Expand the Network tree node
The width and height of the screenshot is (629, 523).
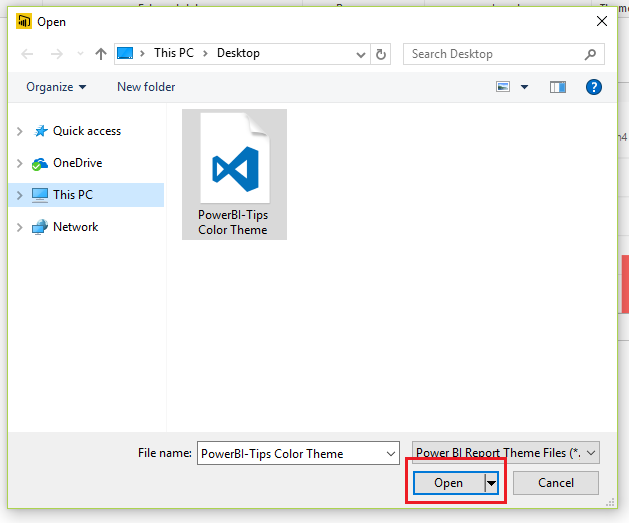[x=19, y=227]
